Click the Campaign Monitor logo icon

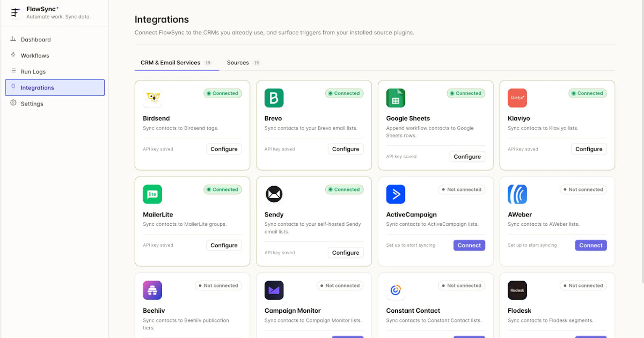pyautogui.click(x=274, y=290)
